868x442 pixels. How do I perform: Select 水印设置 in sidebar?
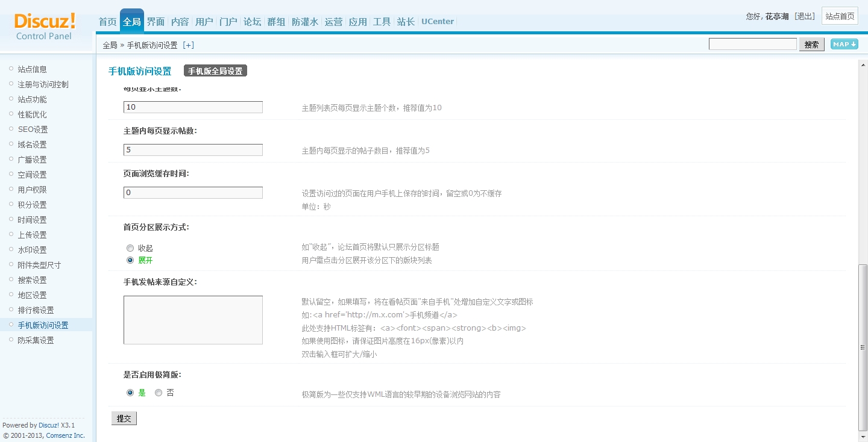pos(33,250)
